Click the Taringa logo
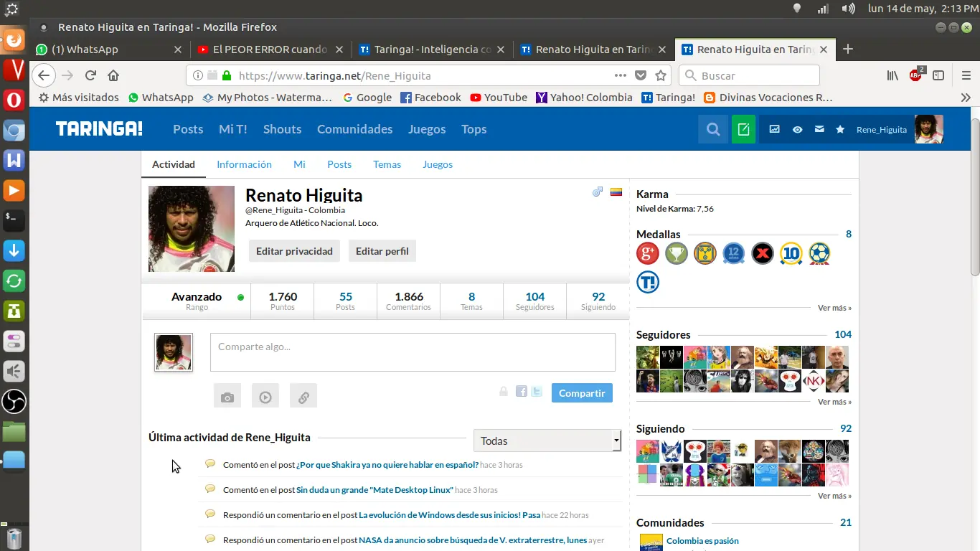Image resolution: width=980 pixels, height=551 pixels. pos(99,129)
